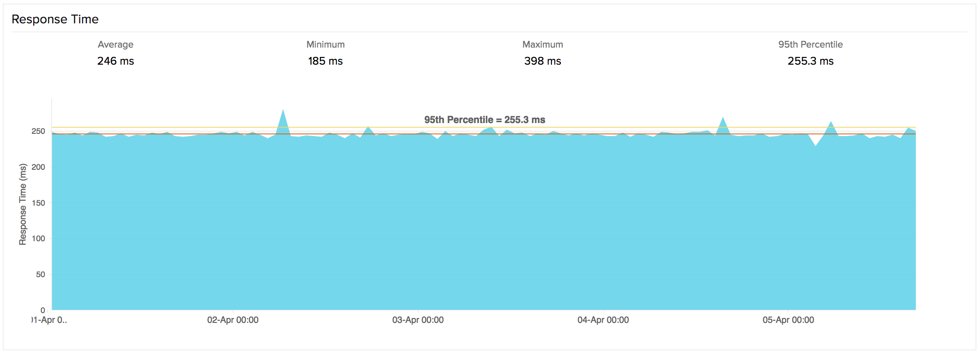The width and height of the screenshot is (980, 353).
Task: Click the 100 tick on the y-axis
Action: (x=38, y=238)
